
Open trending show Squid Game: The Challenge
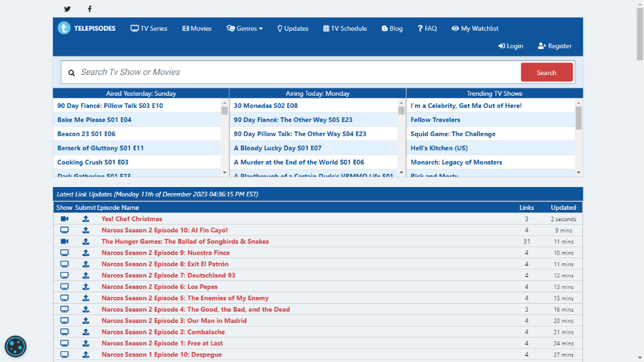point(453,134)
